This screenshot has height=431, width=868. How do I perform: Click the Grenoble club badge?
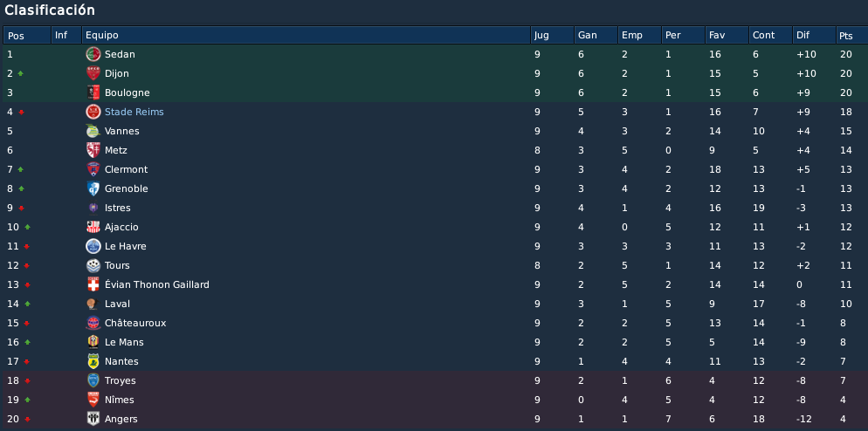pos(93,188)
